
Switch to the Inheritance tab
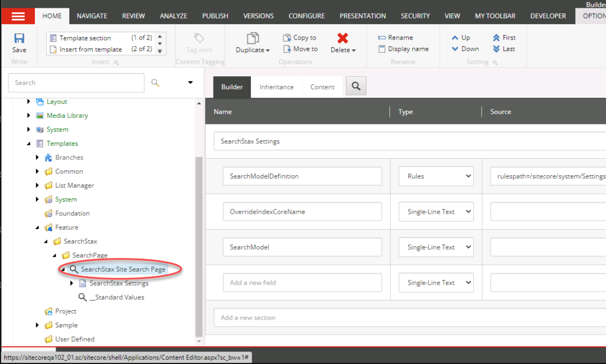tap(276, 87)
